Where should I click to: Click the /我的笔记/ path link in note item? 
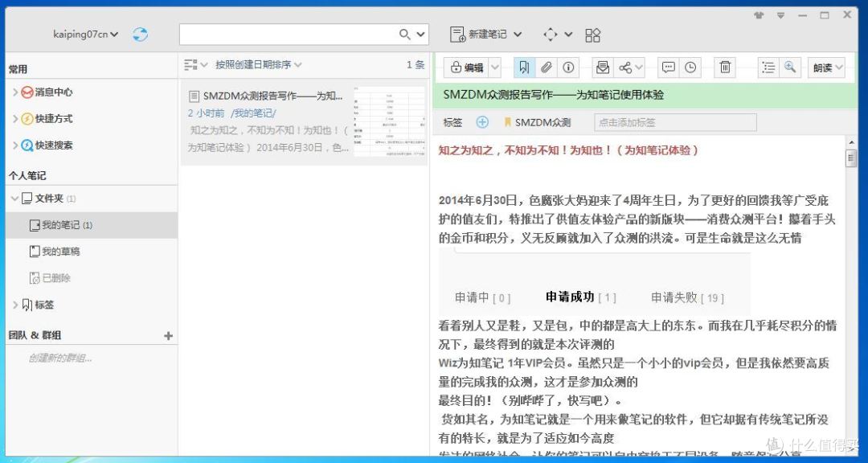point(253,113)
